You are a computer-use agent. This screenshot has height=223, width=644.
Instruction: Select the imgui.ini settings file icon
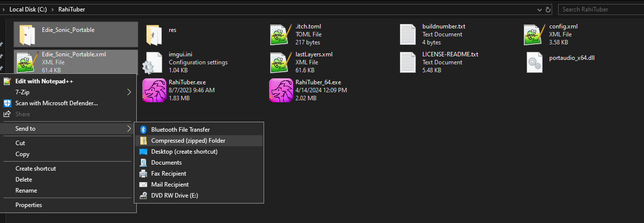click(152, 63)
